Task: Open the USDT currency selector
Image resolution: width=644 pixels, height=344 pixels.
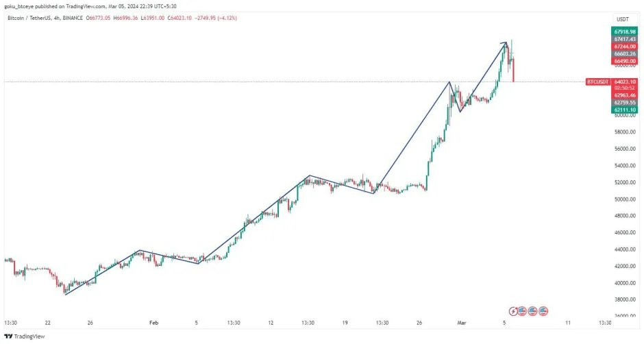Action: pyautogui.click(x=623, y=19)
